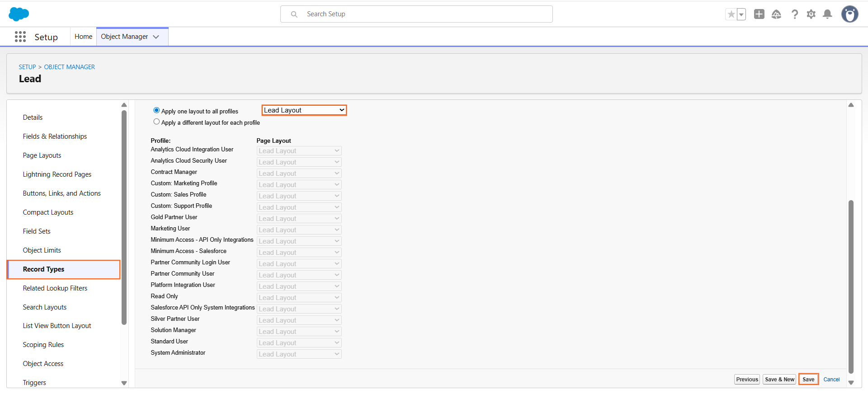Open Search Layouts in the sidebar
Viewport: 868px width, 394px height.
click(45, 307)
